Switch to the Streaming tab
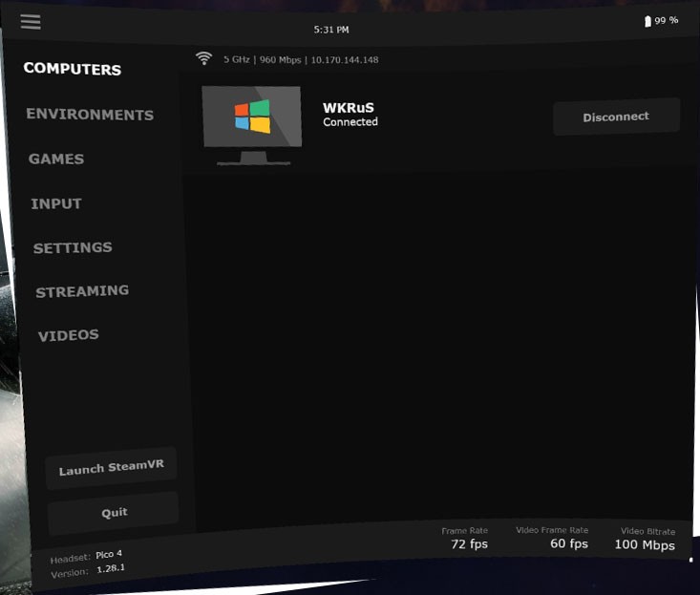 coord(82,291)
